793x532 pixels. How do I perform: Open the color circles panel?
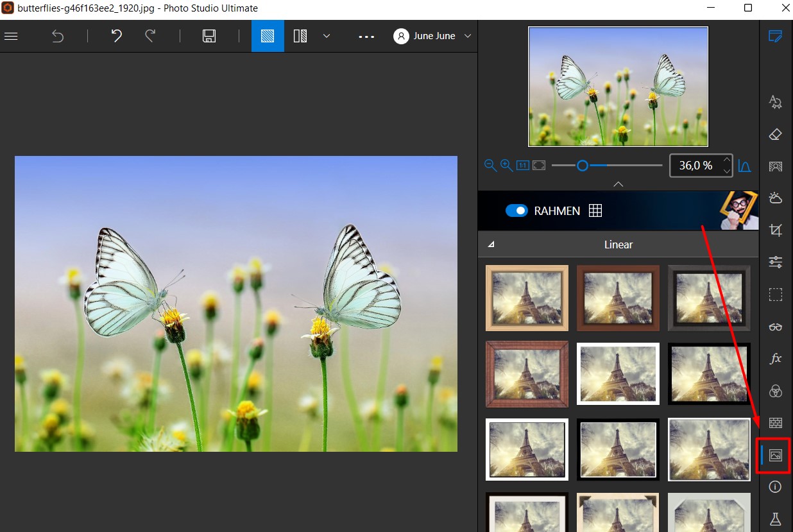[x=776, y=391]
